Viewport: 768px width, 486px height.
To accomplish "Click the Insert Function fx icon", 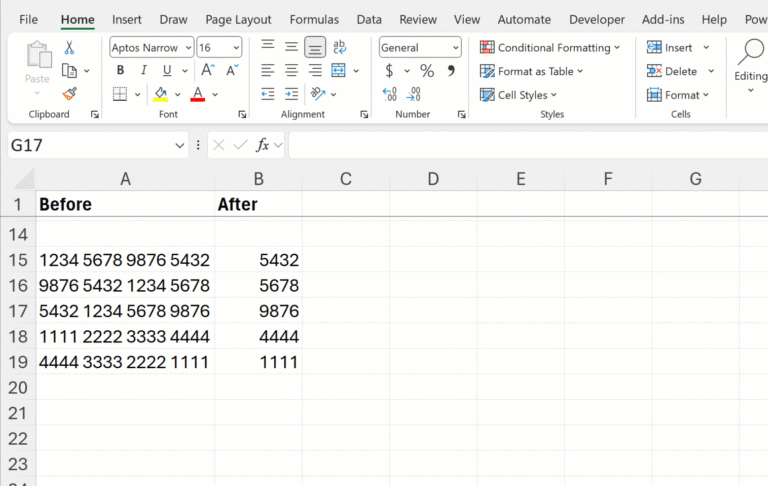I will 263,145.
